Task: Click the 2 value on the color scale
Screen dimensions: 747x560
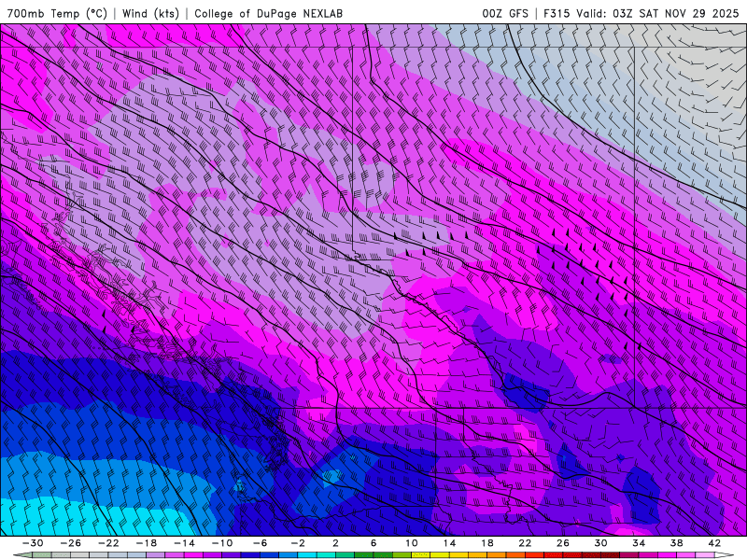Action: [335, 543]
